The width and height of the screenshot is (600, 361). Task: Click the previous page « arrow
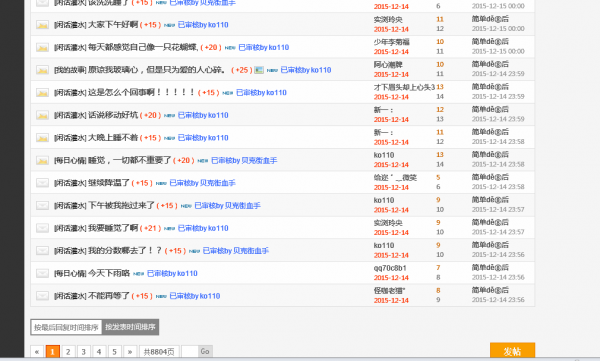pos(37,351)
